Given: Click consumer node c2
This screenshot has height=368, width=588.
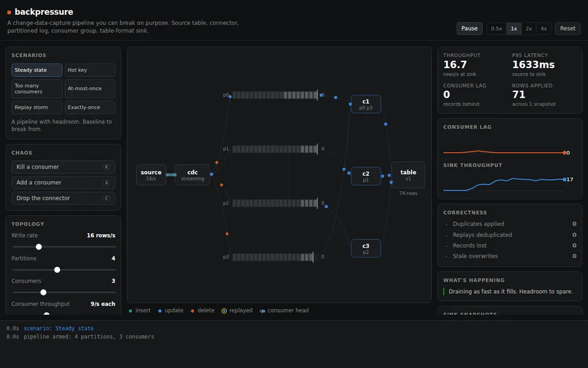Looking at the screenshot, I should (366, 176).
